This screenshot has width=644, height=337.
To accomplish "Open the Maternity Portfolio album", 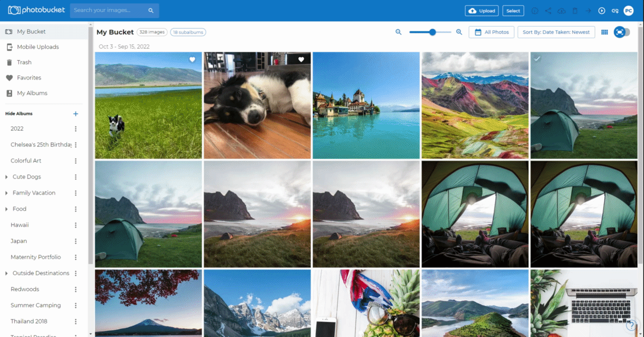I will coord(36,258).
